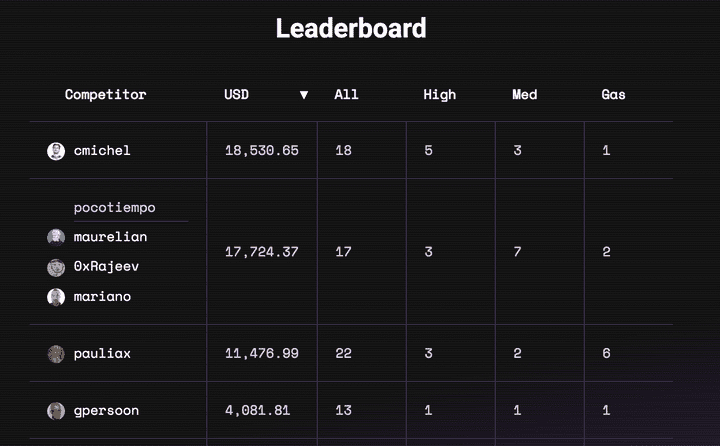Open mariano's profile link
Image resolution: width=720 pixels, height=446 pixels.
coord(102,297)
